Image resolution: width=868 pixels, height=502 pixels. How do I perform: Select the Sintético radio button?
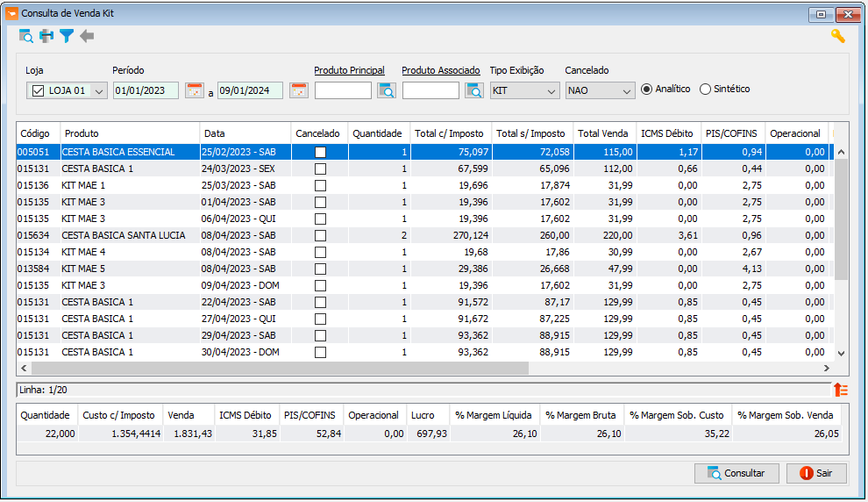(x=705, y=90)
